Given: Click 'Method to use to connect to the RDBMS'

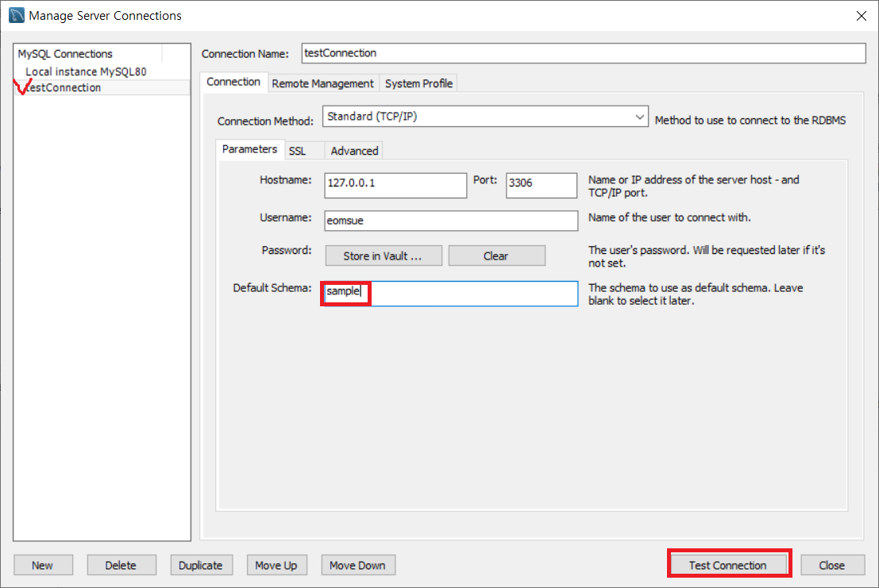Looking at the screenshot, I should 750,121.
